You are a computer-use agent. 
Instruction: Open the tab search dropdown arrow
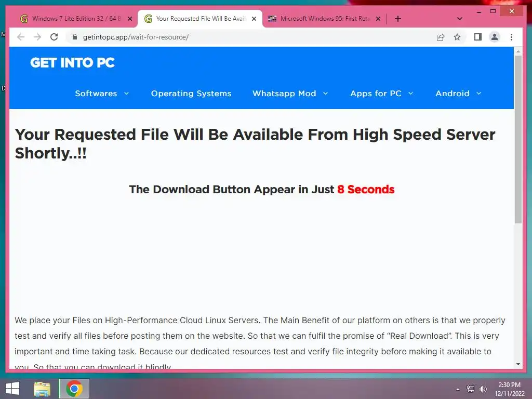(x=460, y=19)
